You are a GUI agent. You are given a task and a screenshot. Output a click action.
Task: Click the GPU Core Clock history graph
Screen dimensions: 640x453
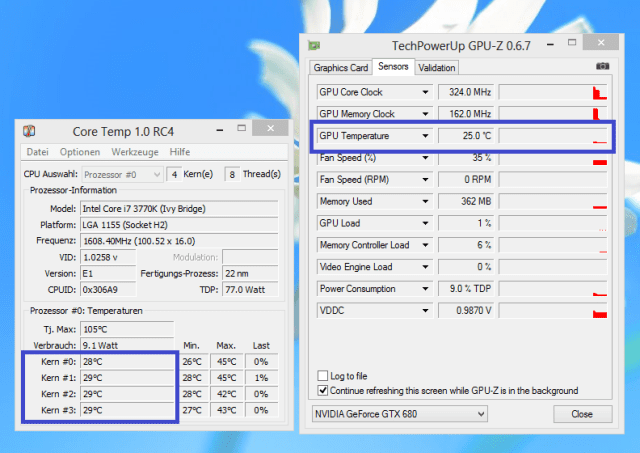(553, 92)
